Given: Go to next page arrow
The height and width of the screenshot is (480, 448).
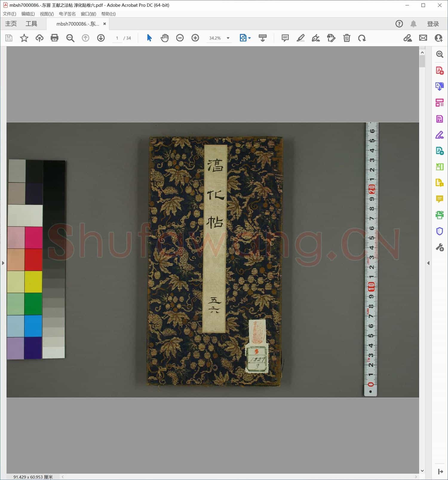Looking at the screenshot, I should pos(101,38).
